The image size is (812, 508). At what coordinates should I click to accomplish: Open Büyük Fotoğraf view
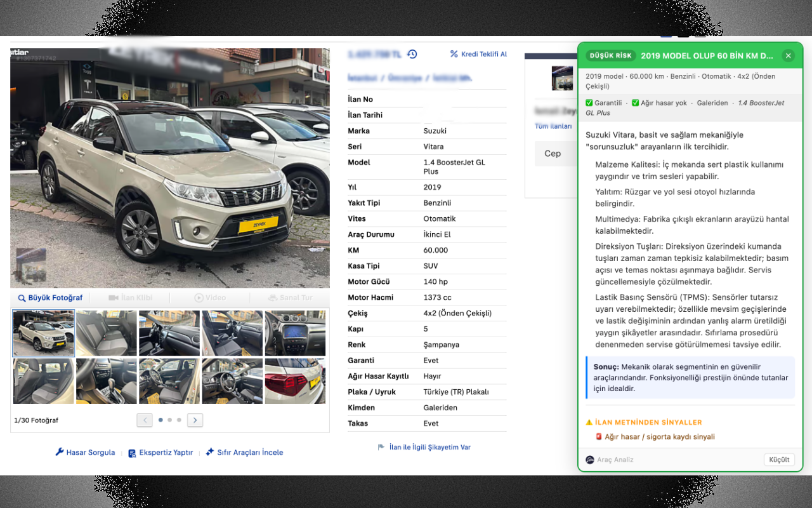(x=55, y=298)
